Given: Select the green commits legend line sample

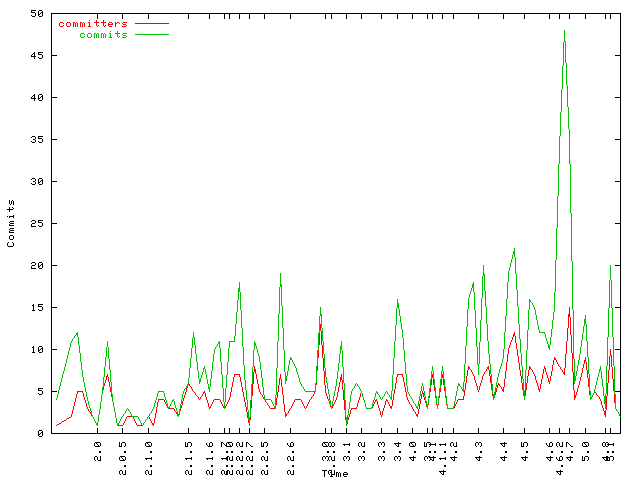Looking at the screenshot, I should click(x=151, y=34).
